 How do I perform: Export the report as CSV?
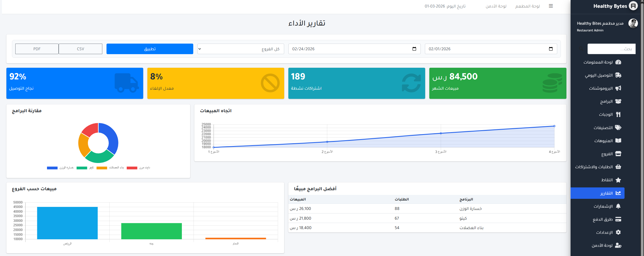tap(80, 49)
